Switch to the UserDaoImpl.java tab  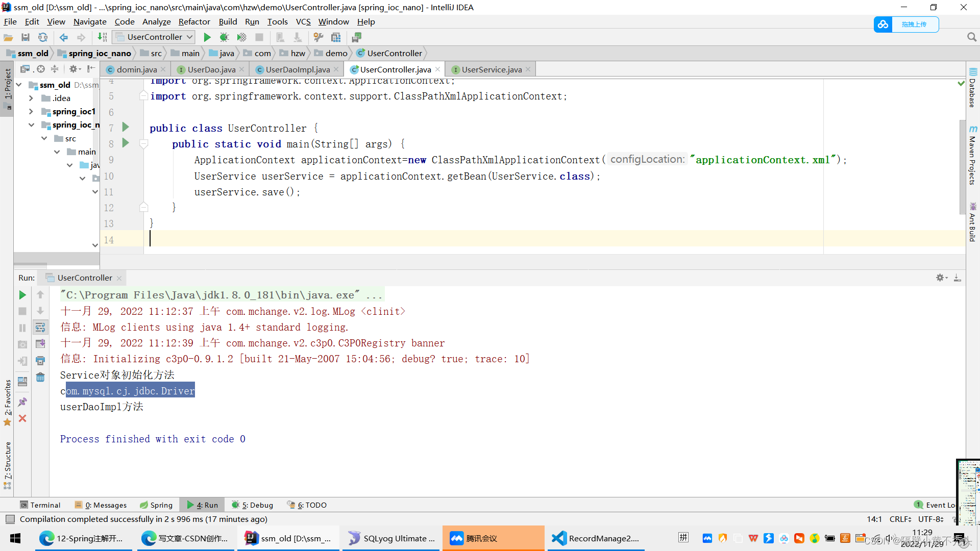pyautogui.click(x=297, y=69)
